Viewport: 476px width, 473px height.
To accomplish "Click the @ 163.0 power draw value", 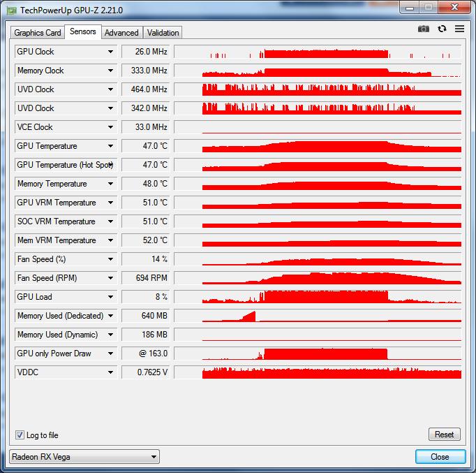I will 146,354.
